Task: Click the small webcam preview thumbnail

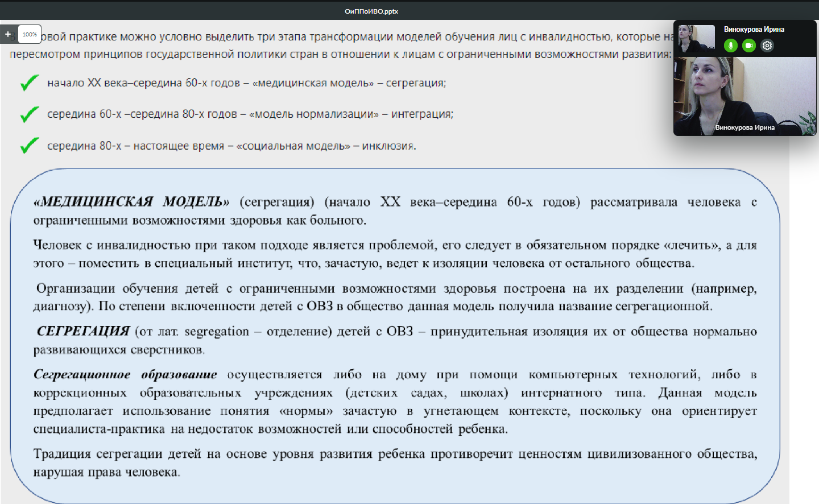Action: click(694, 39)
